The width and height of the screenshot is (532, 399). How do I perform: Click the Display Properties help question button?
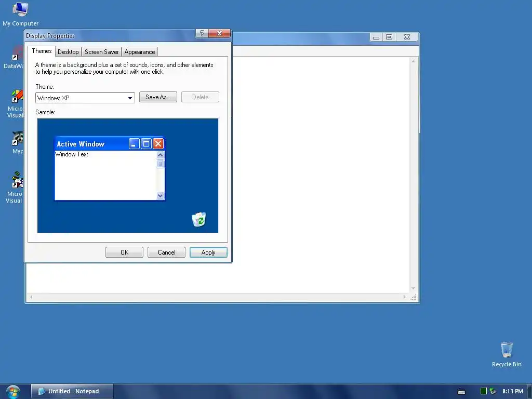click(x=202, y=33)
